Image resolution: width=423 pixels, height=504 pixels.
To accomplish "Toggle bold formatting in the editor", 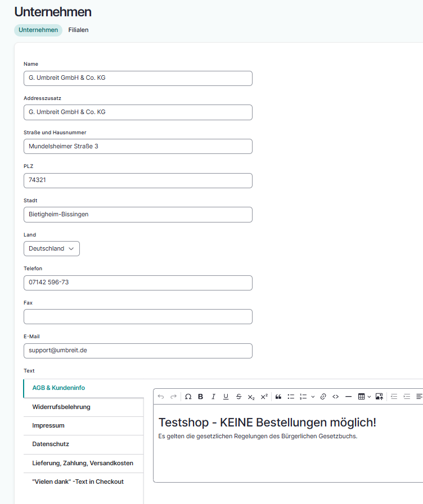I will point(201,397).
